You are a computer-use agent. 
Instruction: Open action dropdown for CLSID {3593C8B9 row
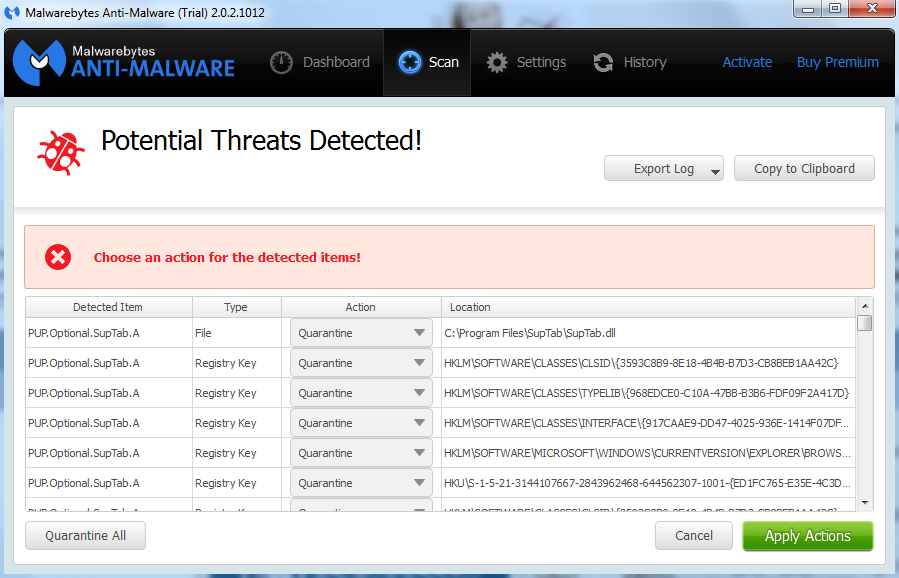(x=361, y=363)
